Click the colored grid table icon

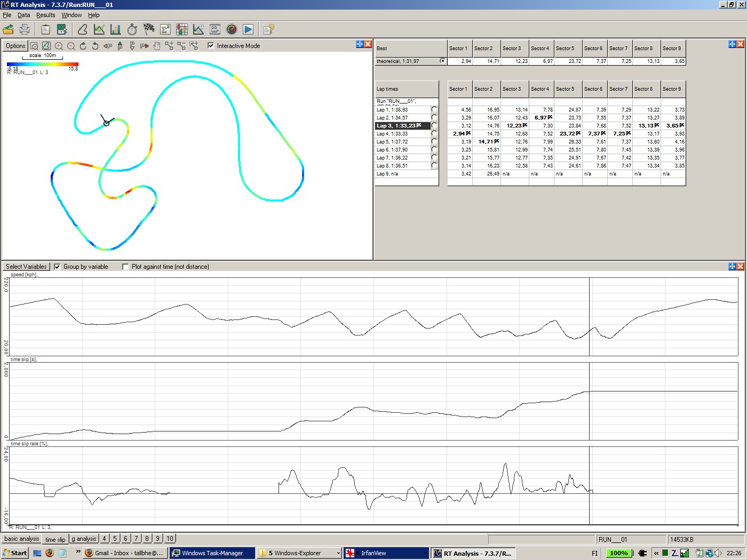(x=182, y=29)
